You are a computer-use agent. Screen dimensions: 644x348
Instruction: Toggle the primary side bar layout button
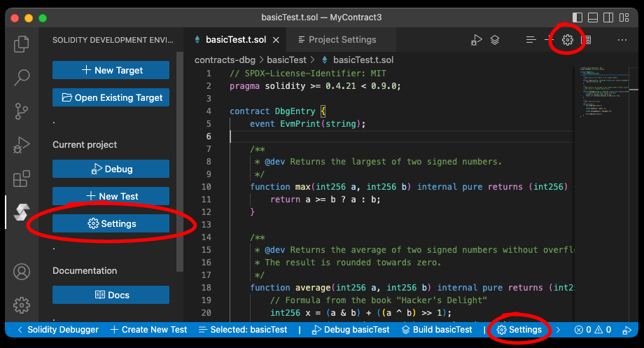tap(577, 17)
